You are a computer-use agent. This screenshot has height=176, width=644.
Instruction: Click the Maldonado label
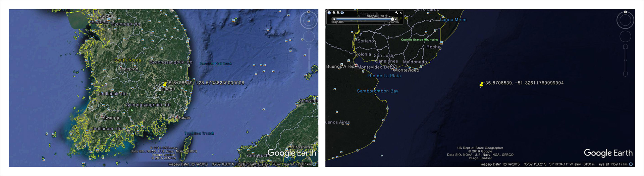415,62
